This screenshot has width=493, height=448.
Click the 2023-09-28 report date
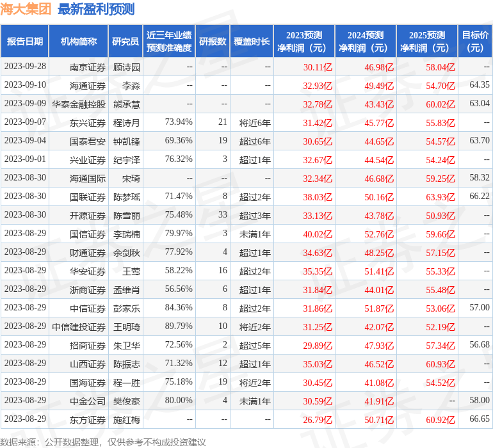click(x=25, y=67)
